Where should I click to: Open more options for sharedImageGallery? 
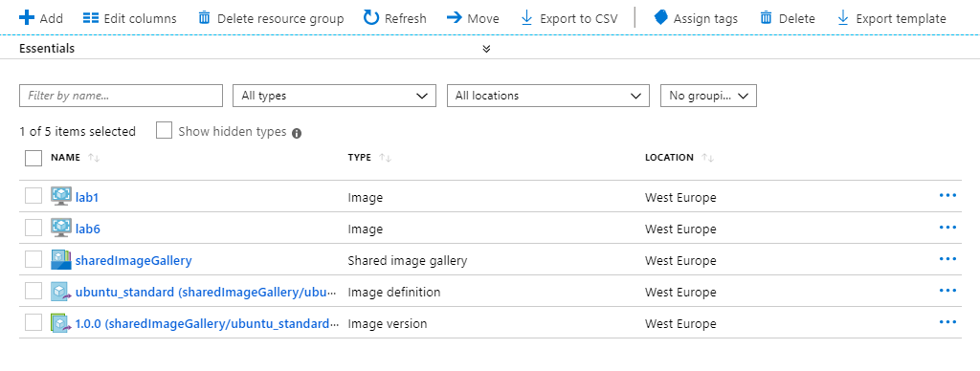[947, 258]
